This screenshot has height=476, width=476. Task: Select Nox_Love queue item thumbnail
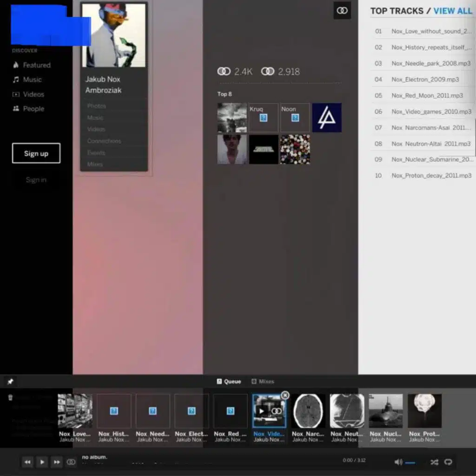tap(75, 411)
